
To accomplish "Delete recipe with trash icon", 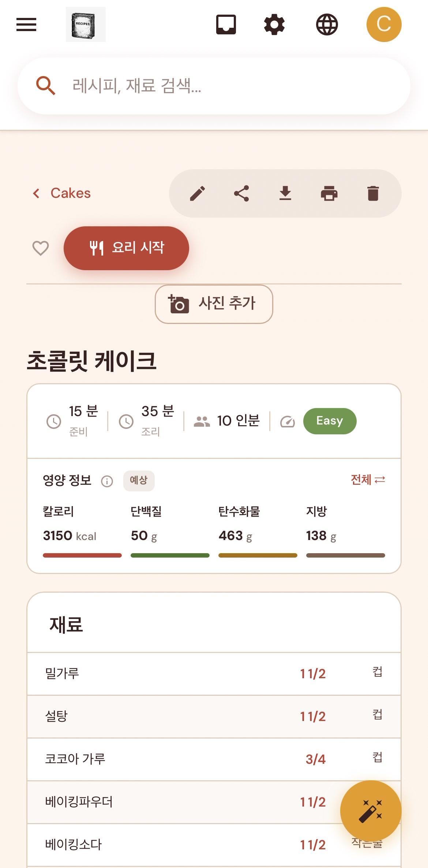I will tap(373, 193).
